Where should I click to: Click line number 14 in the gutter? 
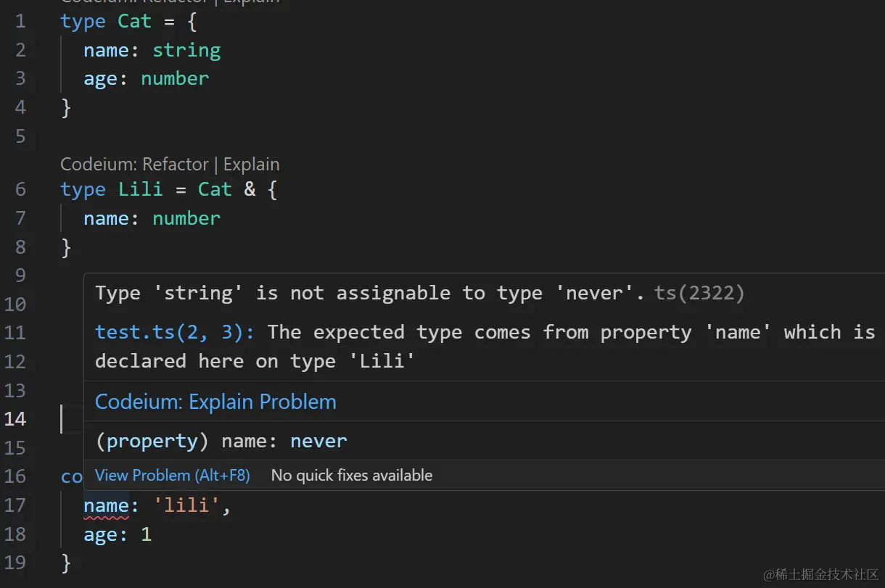15,419
